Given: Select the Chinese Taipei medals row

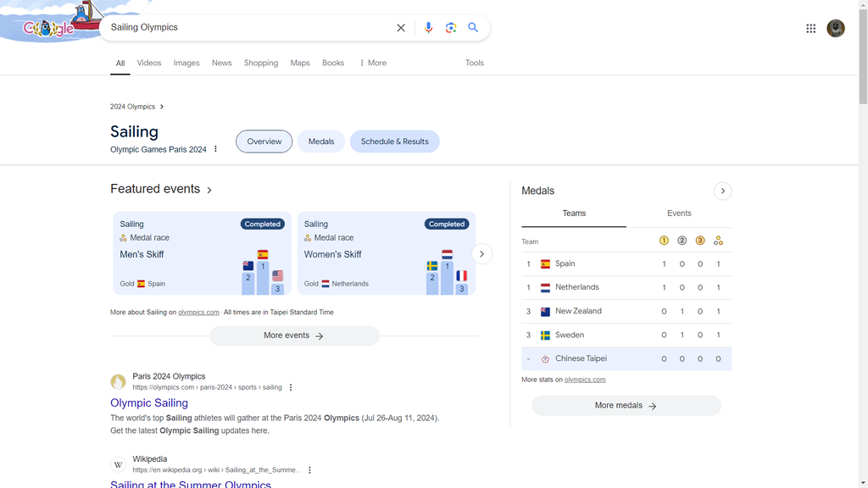Looking at the screenshot, I should pyautogui.click(x=626, y=358).
